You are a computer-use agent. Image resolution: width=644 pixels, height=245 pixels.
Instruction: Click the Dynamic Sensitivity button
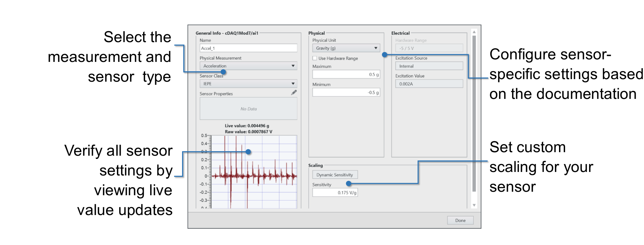334,175
